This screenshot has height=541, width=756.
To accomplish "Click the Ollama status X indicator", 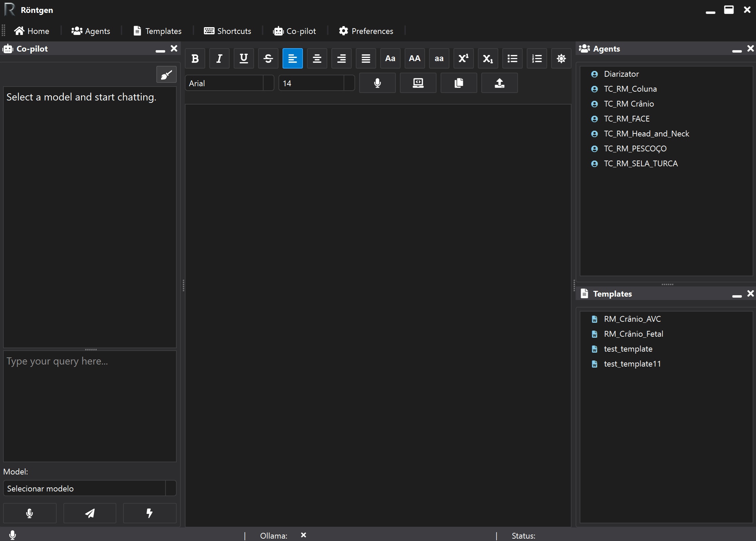I will (304, 535).
